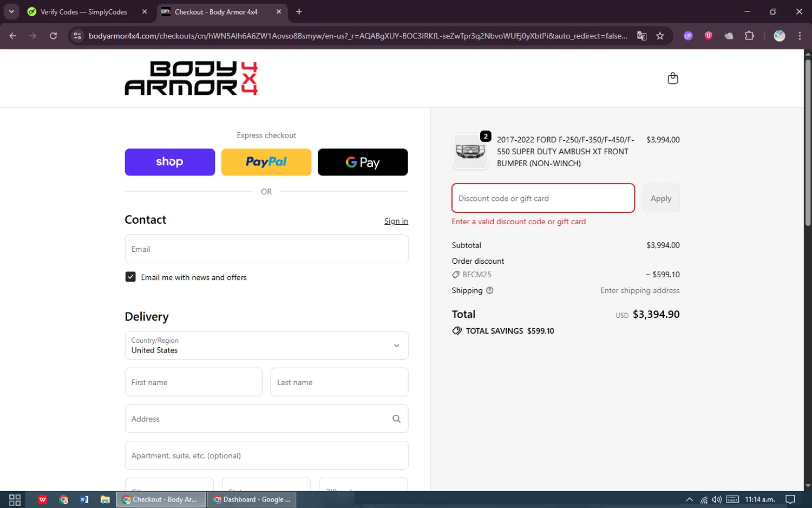812x508 pixels.
Task: Open the Chrome profile avatar
Action: pyautogui.click(x=780, y=36)
